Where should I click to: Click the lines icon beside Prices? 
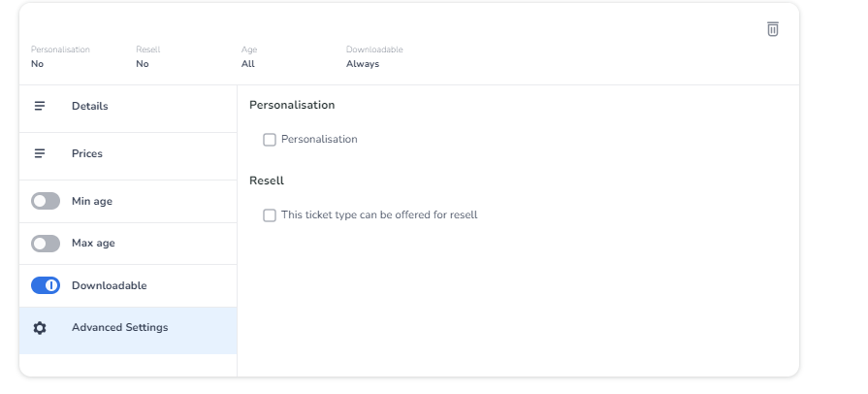point(40,153)
